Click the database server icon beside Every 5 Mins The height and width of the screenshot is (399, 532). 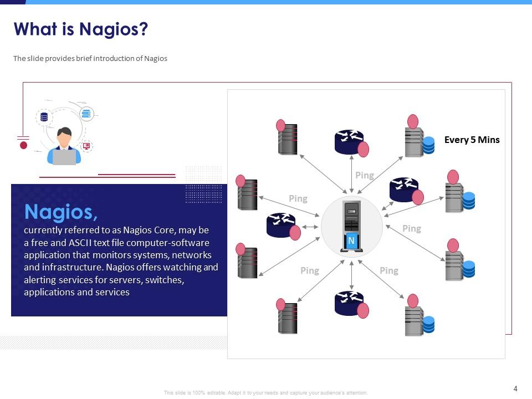tap(417, 141)
